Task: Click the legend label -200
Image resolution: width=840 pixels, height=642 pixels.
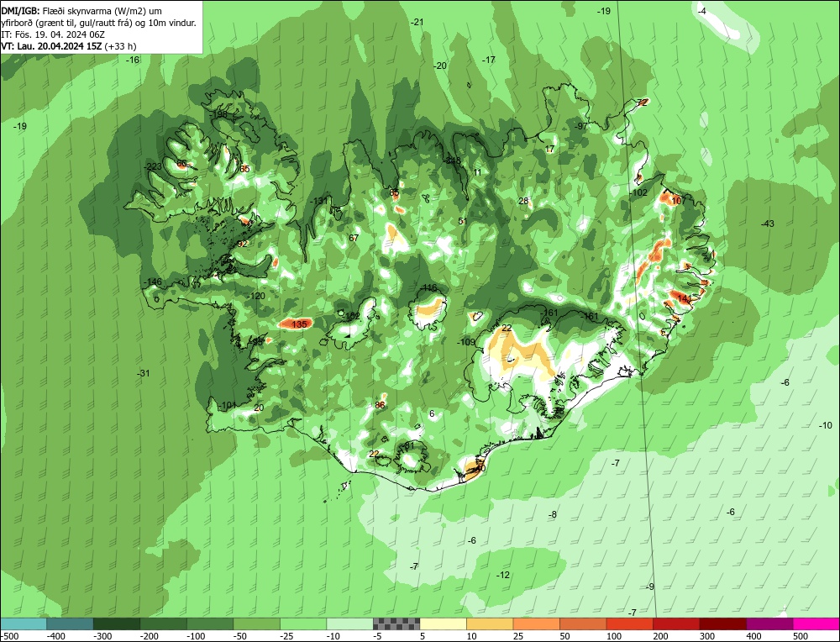Action: pos(150,636)
